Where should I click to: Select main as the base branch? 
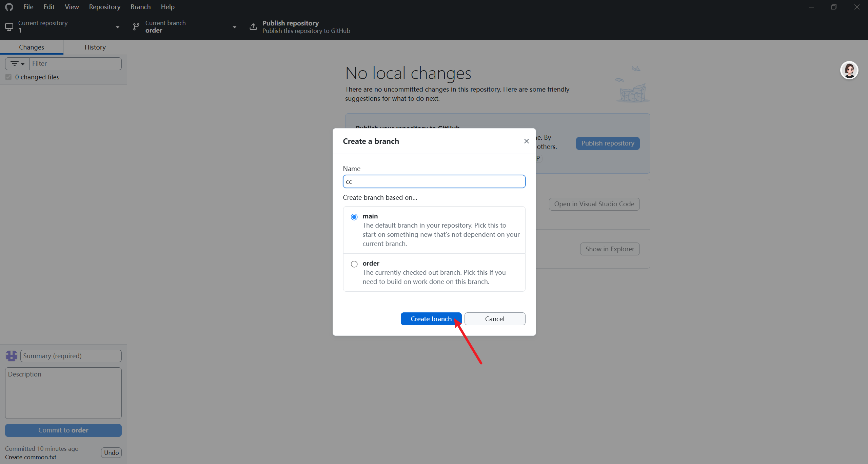pyautogui.click(x=354, y=217)
